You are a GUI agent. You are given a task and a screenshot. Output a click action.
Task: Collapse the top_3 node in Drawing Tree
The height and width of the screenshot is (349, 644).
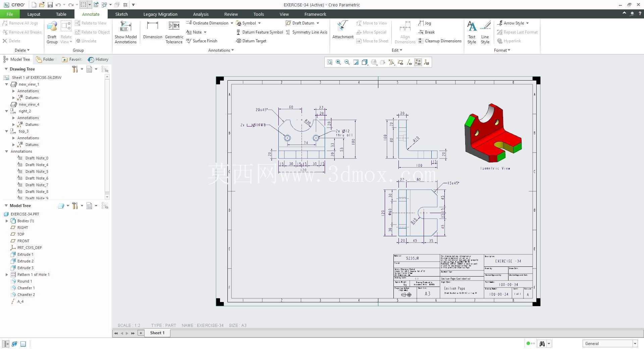6,131
